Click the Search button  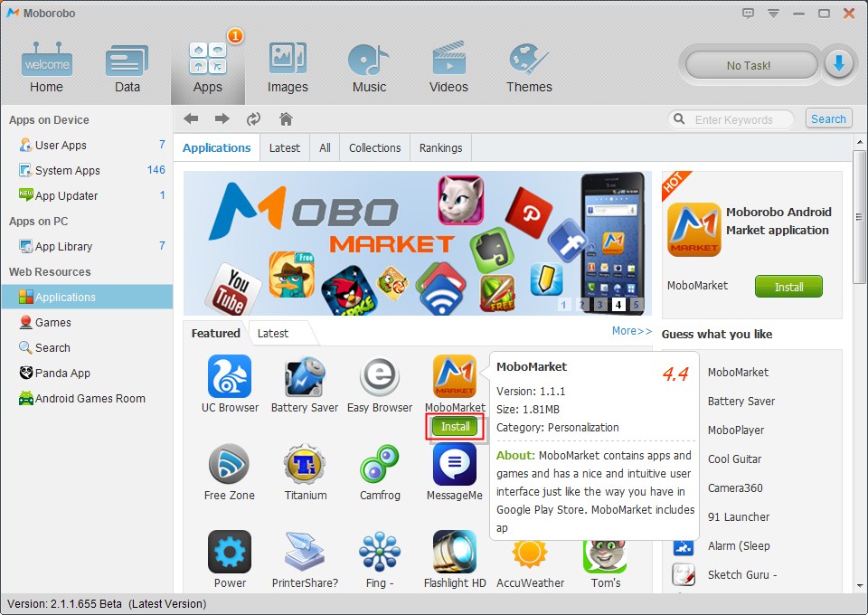pyautogui.click(x=828, y=119)
